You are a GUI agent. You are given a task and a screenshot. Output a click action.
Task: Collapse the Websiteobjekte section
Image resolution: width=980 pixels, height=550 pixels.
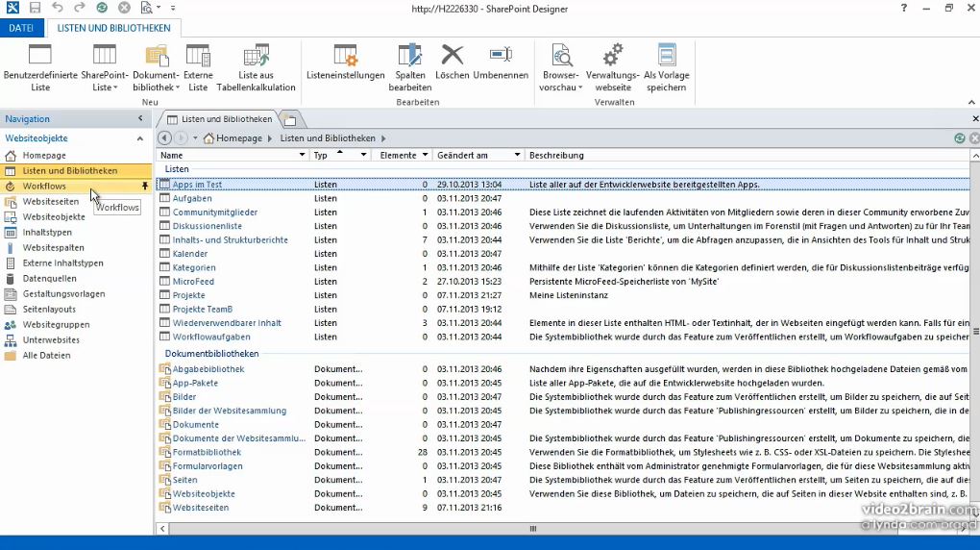(140, 138)
